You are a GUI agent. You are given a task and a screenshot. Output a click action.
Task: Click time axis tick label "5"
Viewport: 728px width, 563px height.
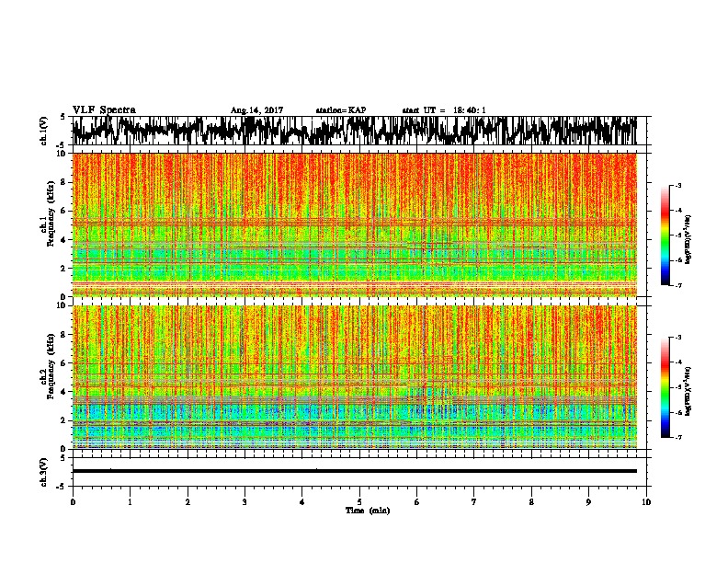coord(359,502)
